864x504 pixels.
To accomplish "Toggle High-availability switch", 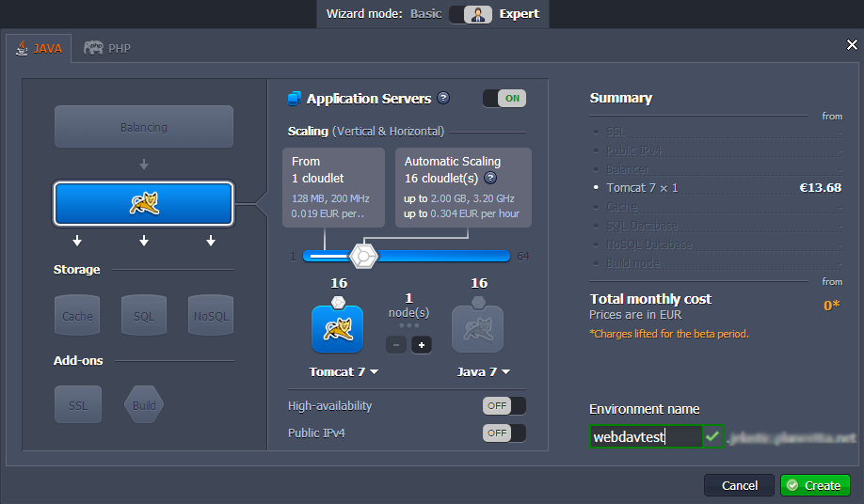I will point(504,405).
